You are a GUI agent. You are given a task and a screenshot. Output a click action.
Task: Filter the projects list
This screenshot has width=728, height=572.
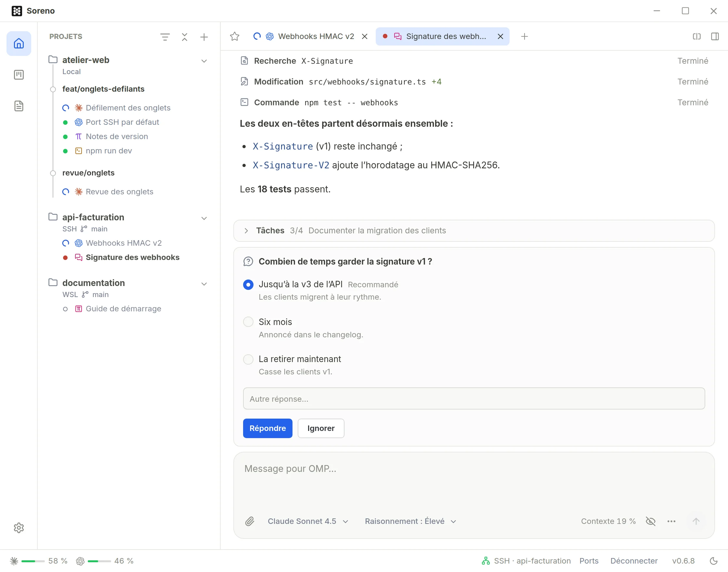click(x=165, y=37)
